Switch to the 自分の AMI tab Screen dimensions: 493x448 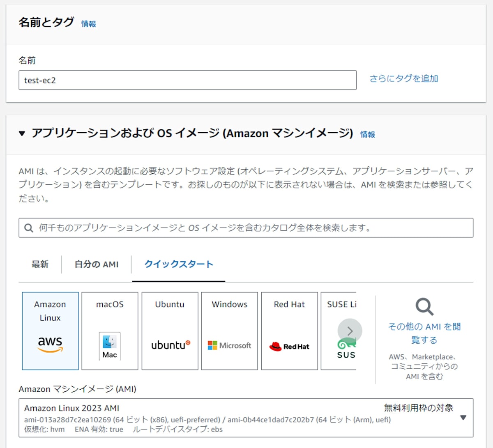pyautogui.click(x=97, y=264)
